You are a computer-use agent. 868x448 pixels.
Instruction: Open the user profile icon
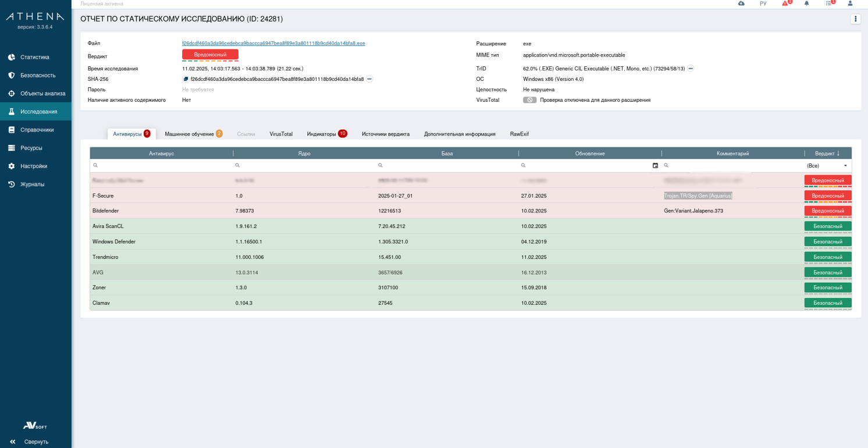850,3
